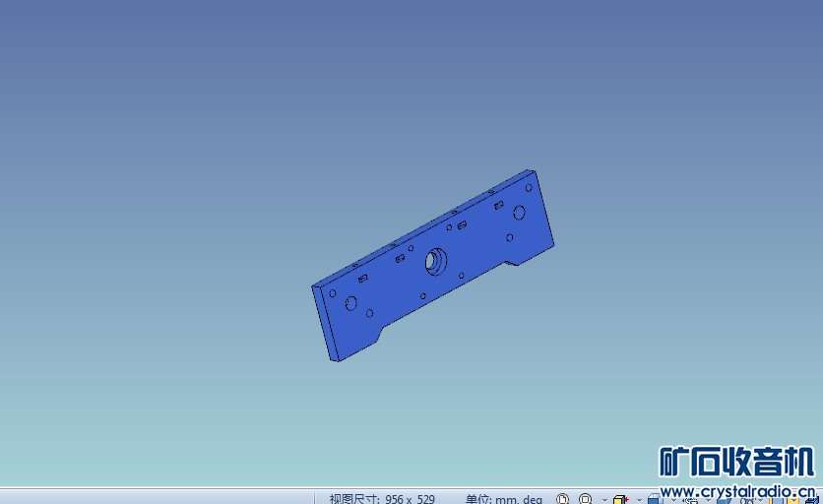Select the large round hole at plate's left end
This screenshot has width=823, height=504.
coord(351,303)
